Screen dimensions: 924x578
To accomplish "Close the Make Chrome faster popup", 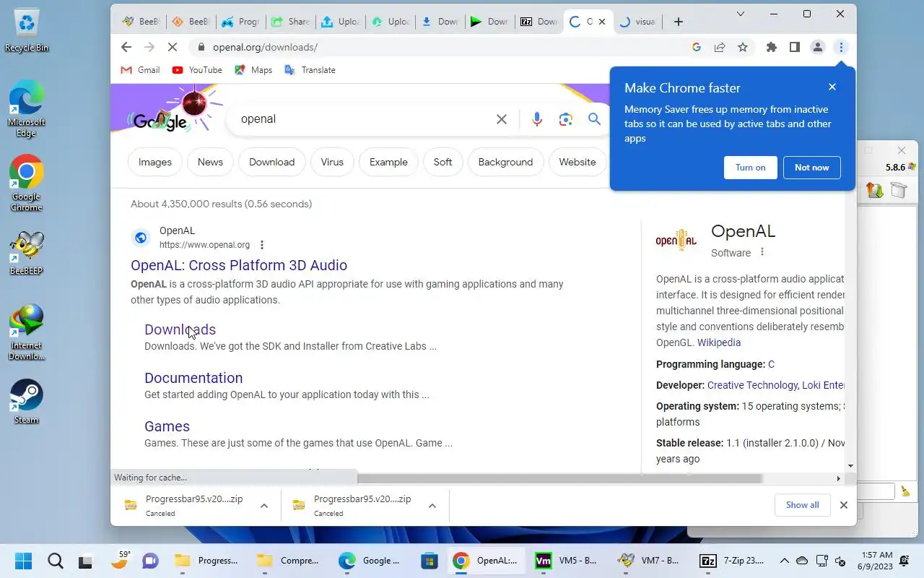I will coord(832,87).
